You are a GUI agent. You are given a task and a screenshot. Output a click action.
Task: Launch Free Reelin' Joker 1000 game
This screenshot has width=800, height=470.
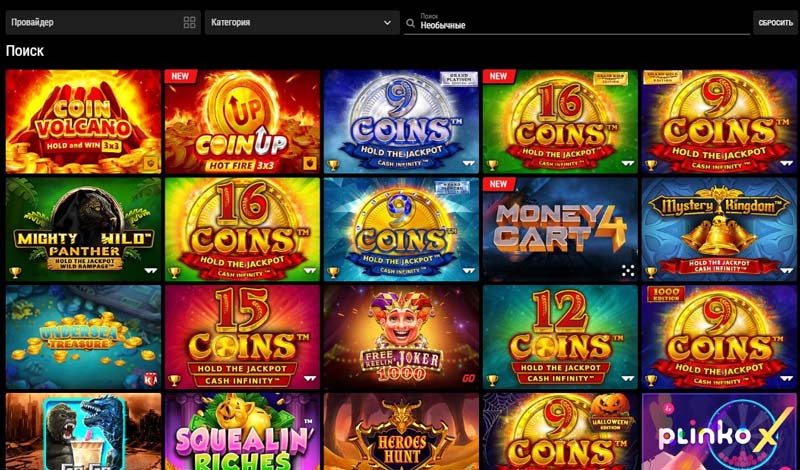[401, 337]
